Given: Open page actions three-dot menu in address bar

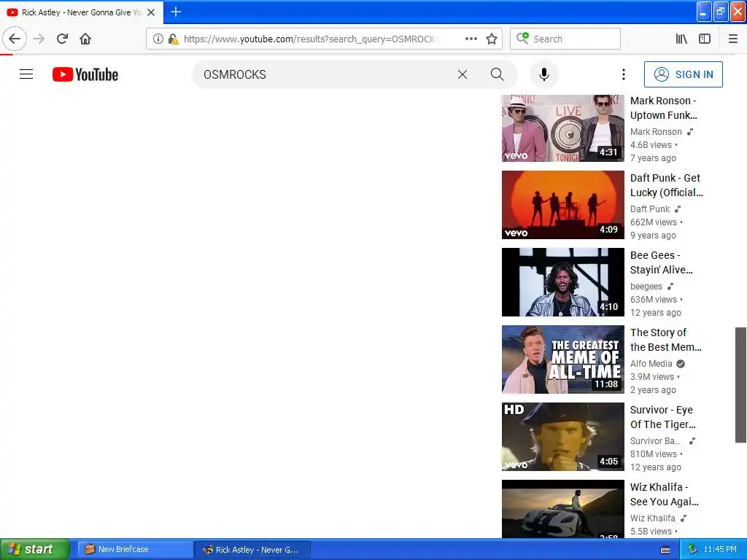Looking at the screenshot, I should tap(471, 39).
